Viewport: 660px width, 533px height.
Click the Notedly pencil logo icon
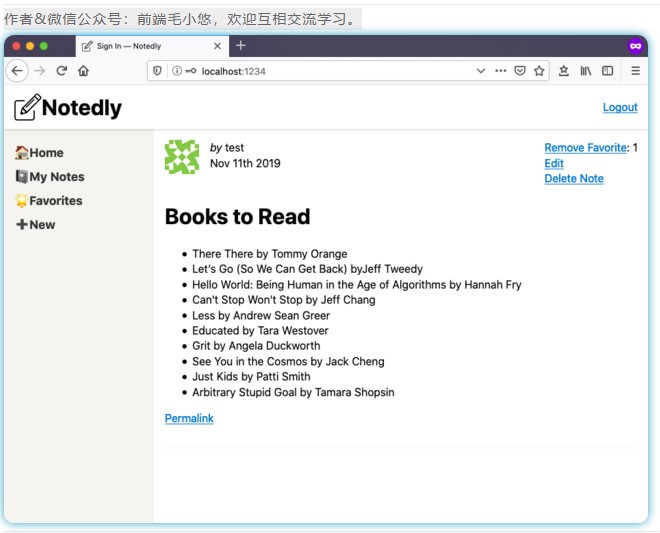27,107
